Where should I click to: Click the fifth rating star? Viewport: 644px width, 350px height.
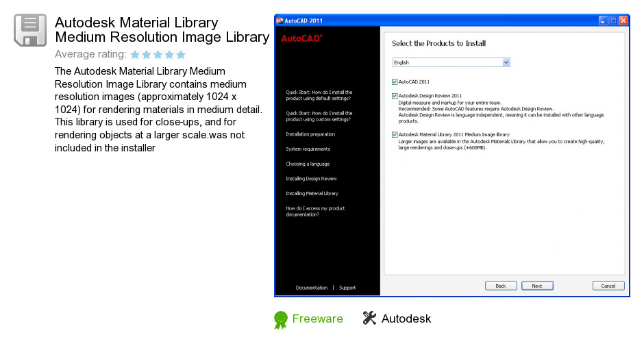[x=181, y=55]
